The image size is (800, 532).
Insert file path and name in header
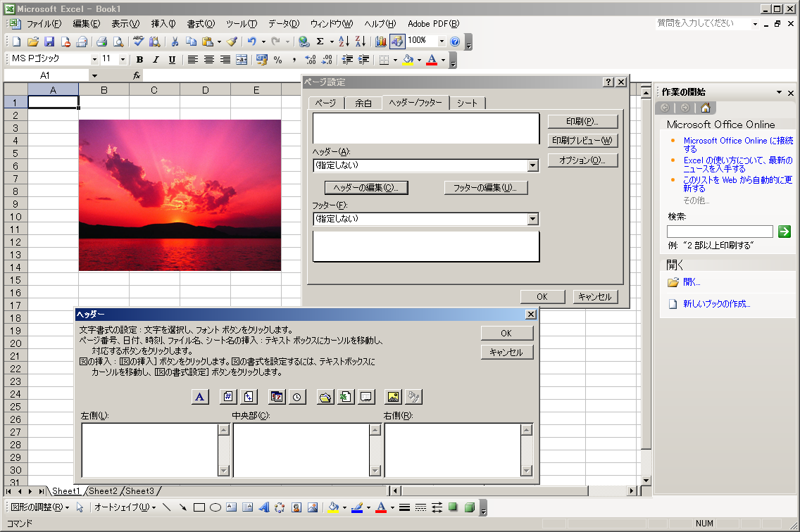[325, 397]
